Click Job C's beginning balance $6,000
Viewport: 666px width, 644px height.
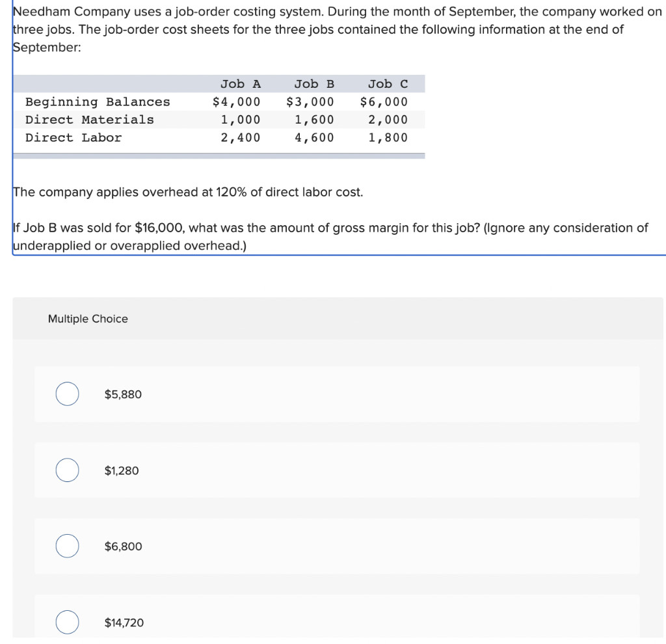[384, 102]
